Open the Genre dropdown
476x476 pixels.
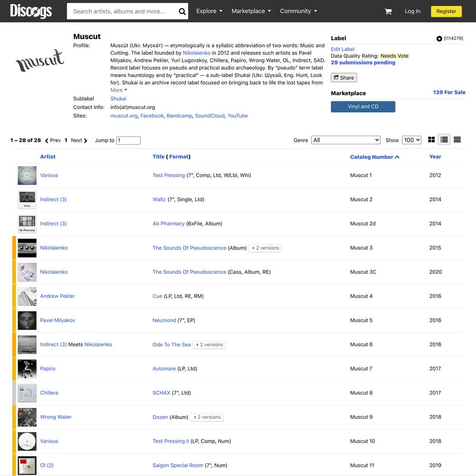[346, 140]
